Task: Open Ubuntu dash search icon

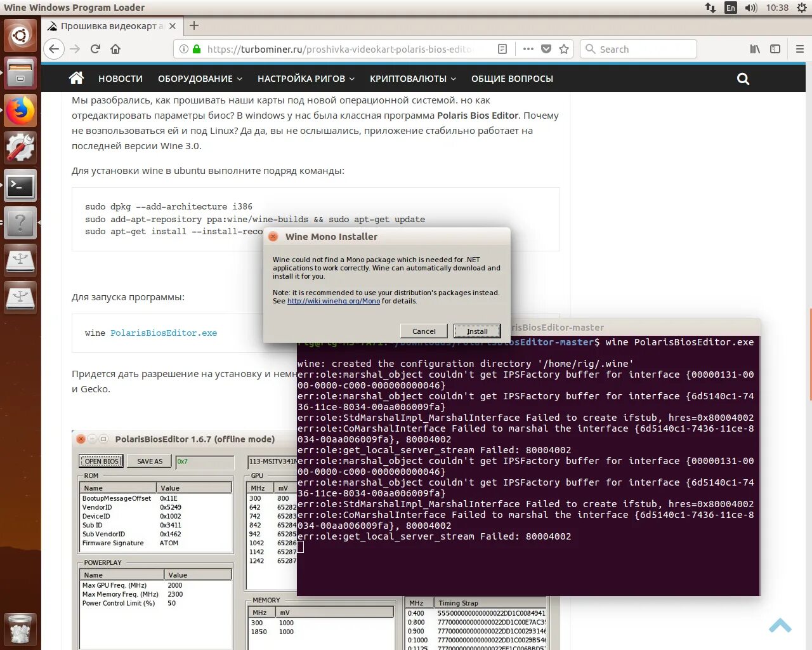Action: click(x=20, y=36)
